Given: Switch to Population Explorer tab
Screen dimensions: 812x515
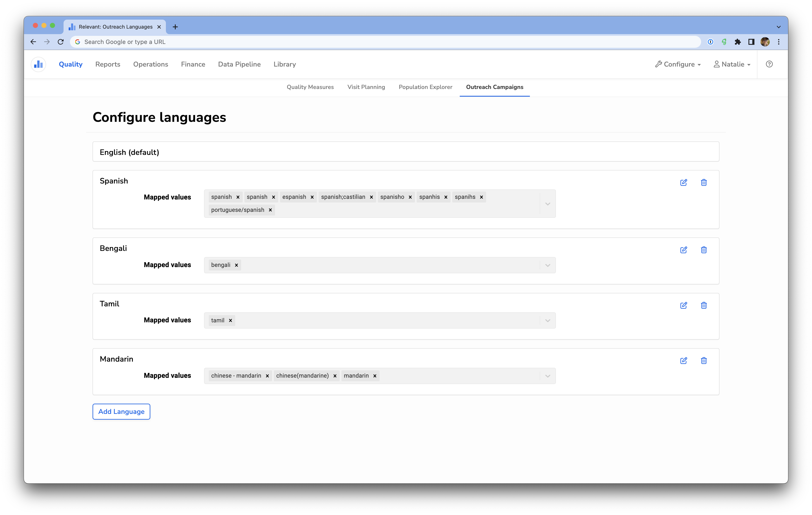Looking at the screenshot, I should point(425,87).
